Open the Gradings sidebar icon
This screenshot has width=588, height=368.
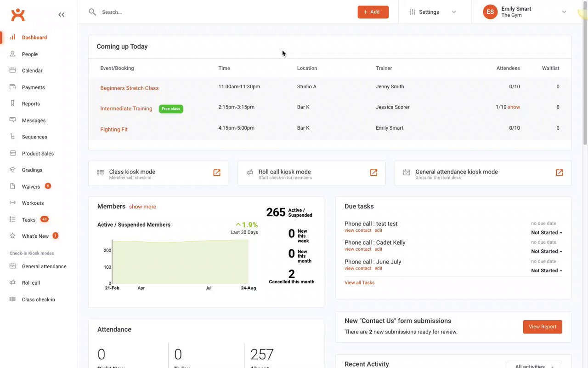[x=13, y=170]
